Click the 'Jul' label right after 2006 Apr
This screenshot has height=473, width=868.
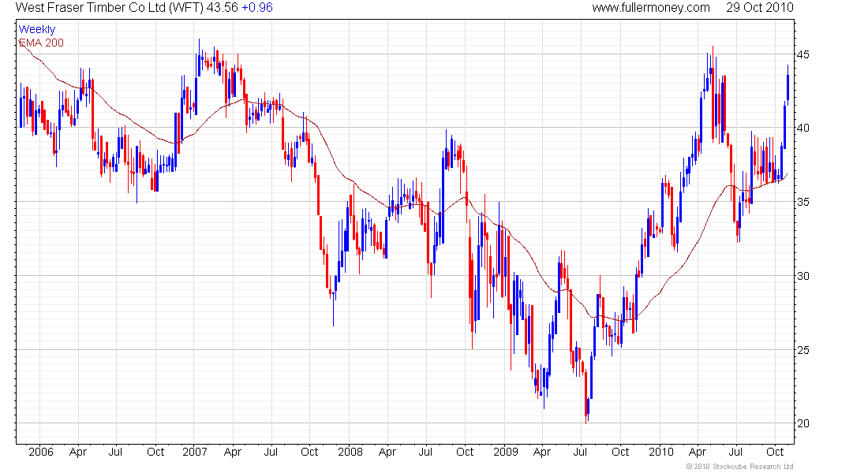pos(115,452)
